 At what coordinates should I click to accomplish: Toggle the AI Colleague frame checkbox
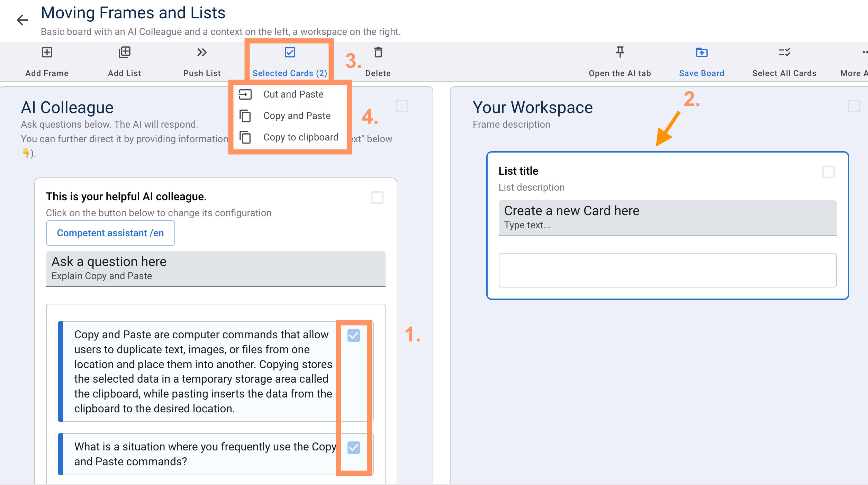[x=402, y=106]
